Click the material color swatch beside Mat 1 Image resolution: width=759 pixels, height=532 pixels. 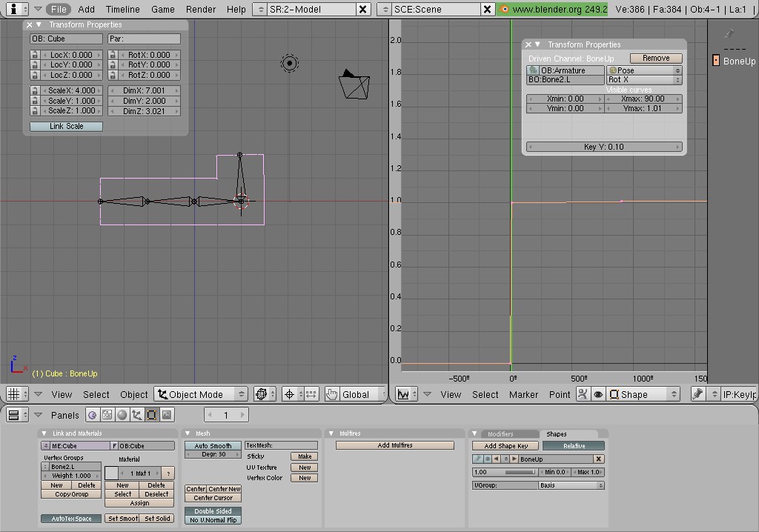[x=111, y=473]
